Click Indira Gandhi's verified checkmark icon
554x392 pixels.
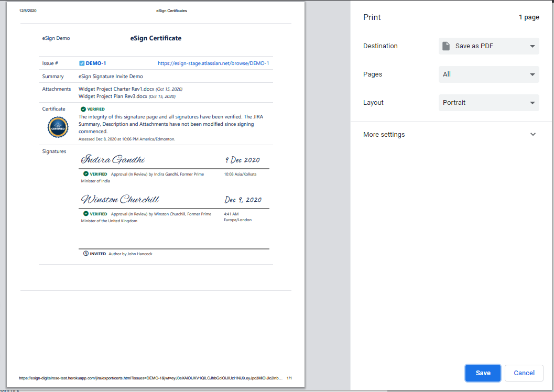pyautogui.click(x=86, y=174)
